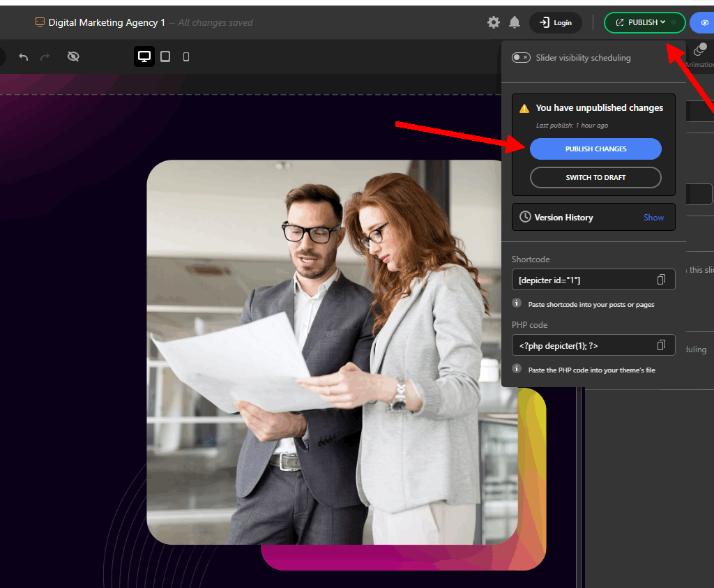Show the Version History
This screenshot has height=588, width=714.
coord(653,217)
